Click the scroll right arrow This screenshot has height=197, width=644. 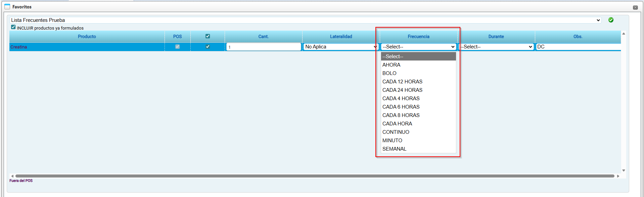pyautogui.click(x=618, y=176)
